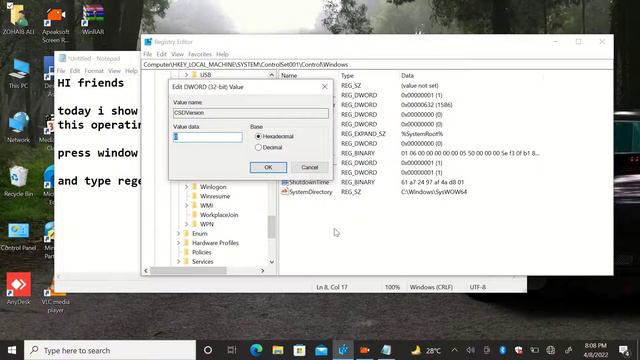Open WinRAR desktop icon

click(x=93, y=19)
